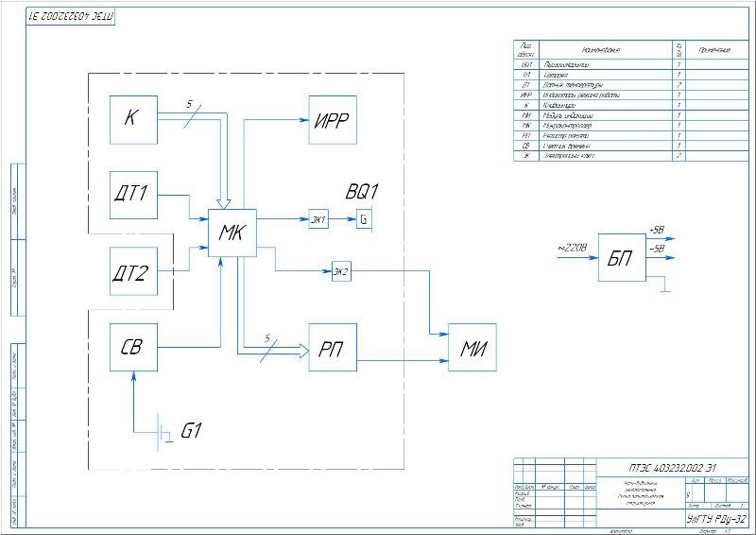The height and width of the screenshot is (535, 756).
Task: Click the BQ1 label
Action: click(x=362, y=192)
